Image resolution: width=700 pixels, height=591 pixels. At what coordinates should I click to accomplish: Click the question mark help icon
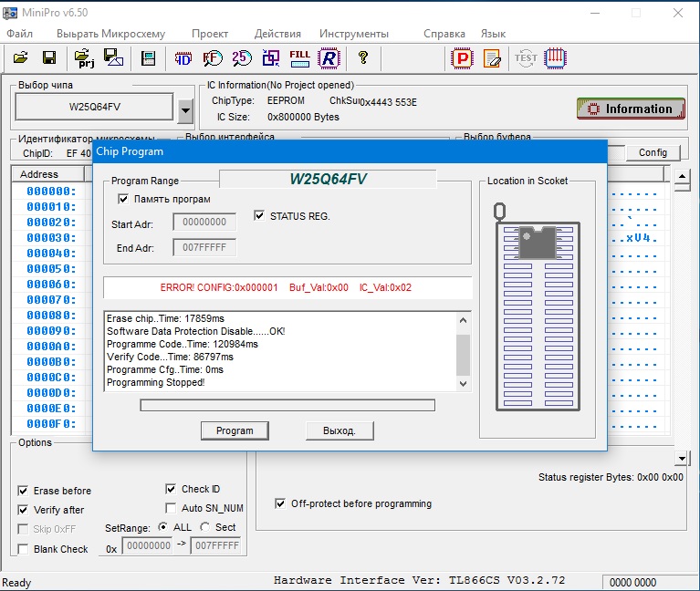[x=363, y=58]
